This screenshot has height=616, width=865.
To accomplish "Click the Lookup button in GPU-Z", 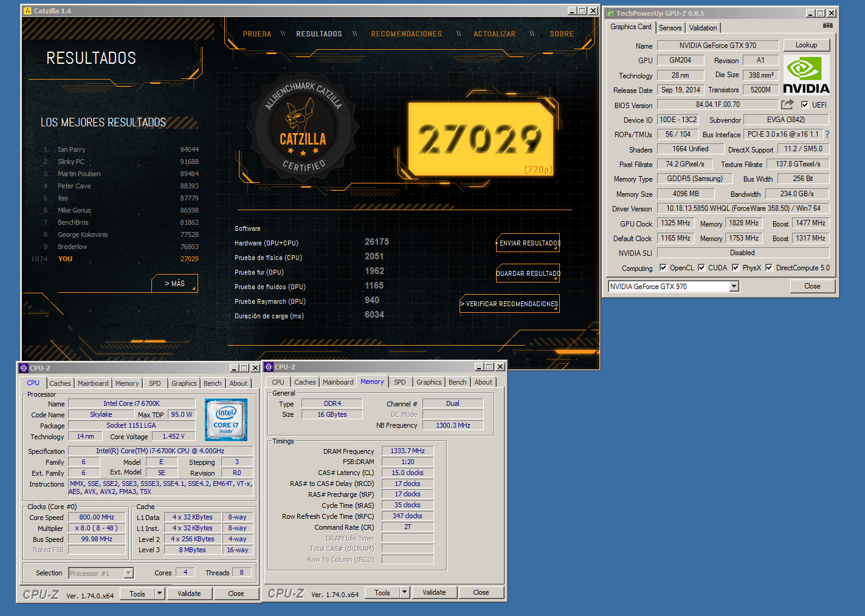I will pyautogui.click(x=806, y=45).
